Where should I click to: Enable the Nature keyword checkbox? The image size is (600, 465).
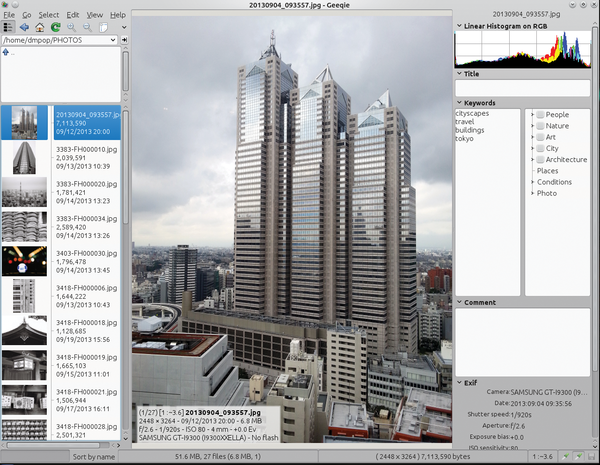[x=540, y=126]
